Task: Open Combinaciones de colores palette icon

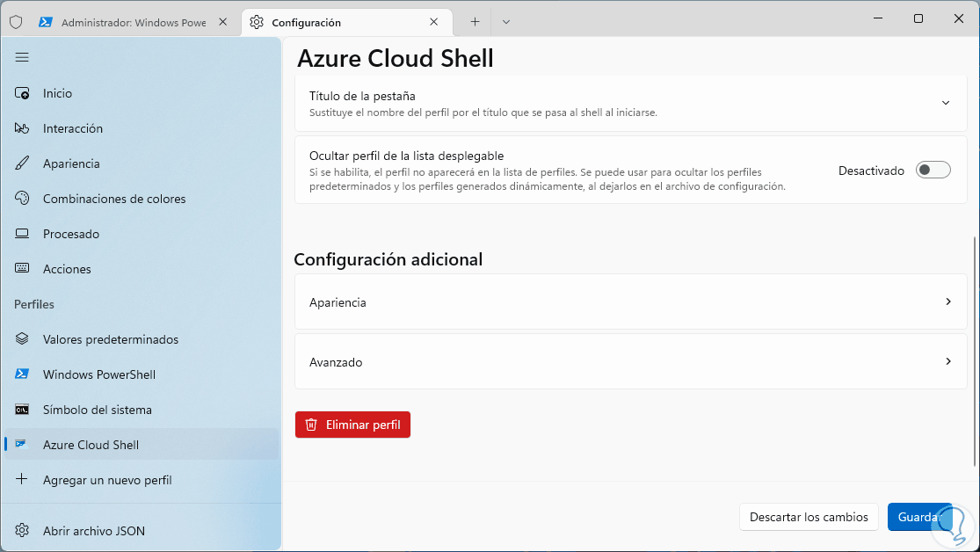Action: pyautogui.click(x=23, y=199)
